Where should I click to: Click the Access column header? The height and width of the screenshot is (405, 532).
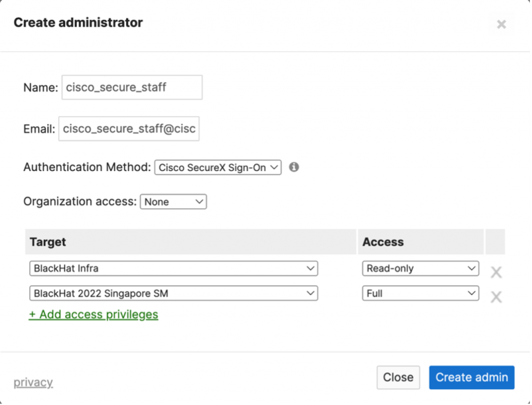coord(383,242)
